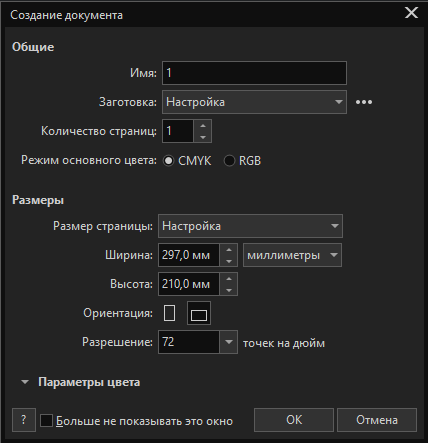Image resolution: width=428 pixels, height=443 pixels.
Task: Increase Ширина with up arrow
Action: click(229, 250)
